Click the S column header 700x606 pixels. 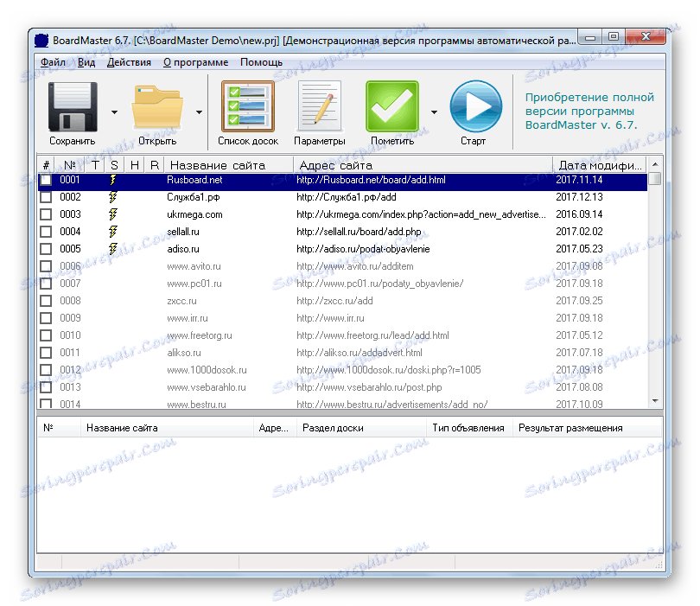(114, 165)
